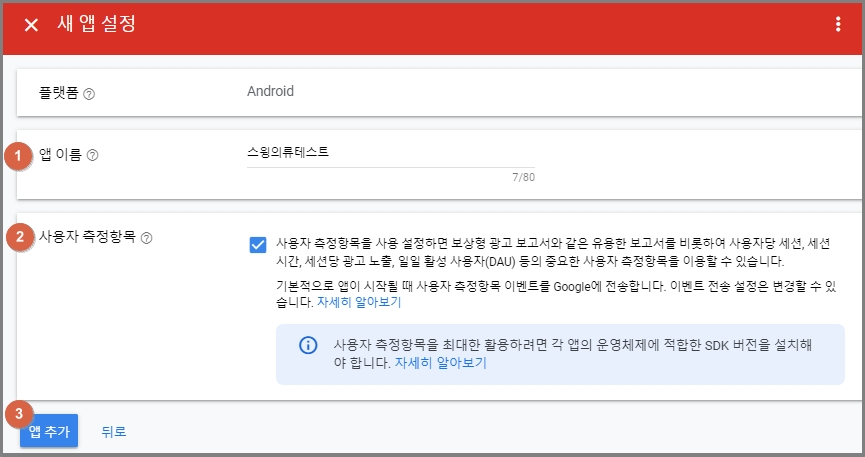The width and height of the screenshot is (865, 457).
Task: Click the orange step 3 marker
Action: pos(19,414)
